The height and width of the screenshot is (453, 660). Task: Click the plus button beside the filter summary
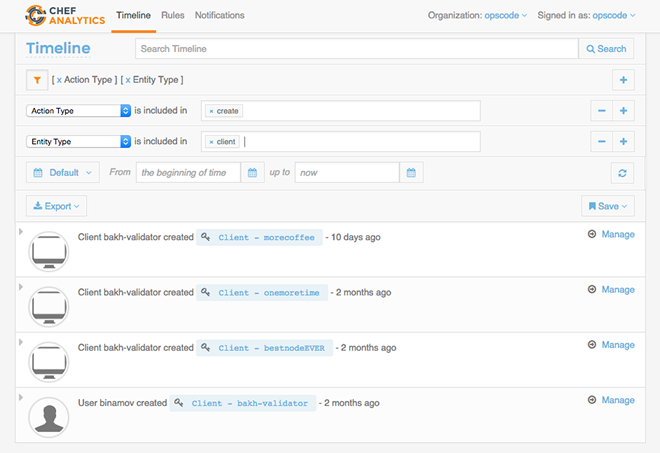tap(622, 80)
